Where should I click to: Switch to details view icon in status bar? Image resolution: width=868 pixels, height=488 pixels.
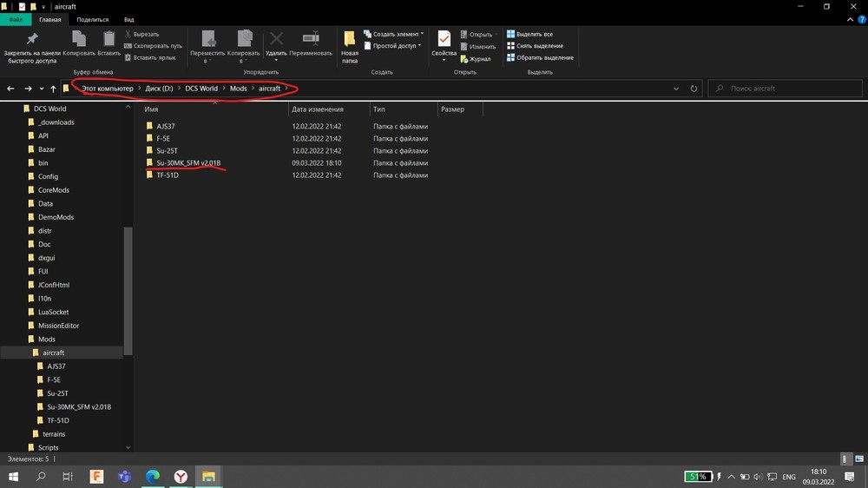pos(845,458)
